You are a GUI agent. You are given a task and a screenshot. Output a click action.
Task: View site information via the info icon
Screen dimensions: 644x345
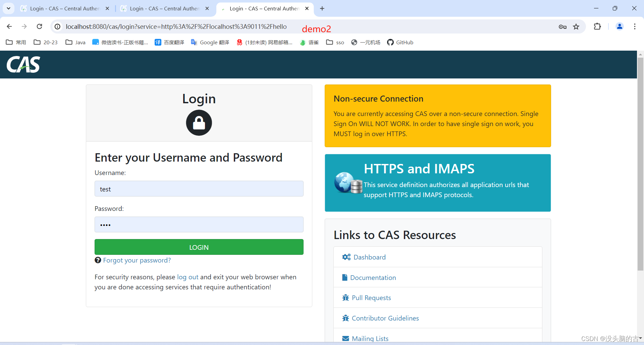click(x=57, y=26)
